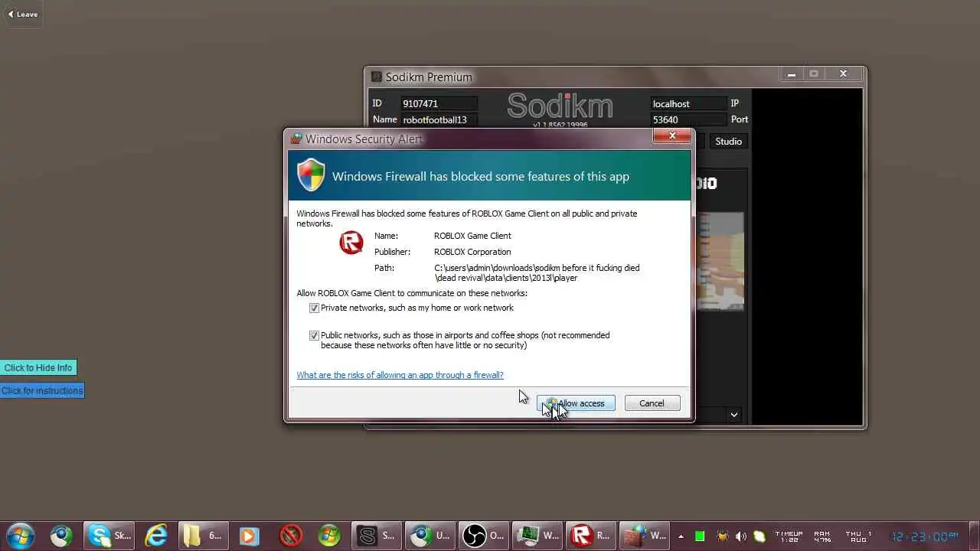The width and height of the screenshot is (980, 551).
Task: Uncheck the Private networks checkbox
Action: tap(314, 308)
